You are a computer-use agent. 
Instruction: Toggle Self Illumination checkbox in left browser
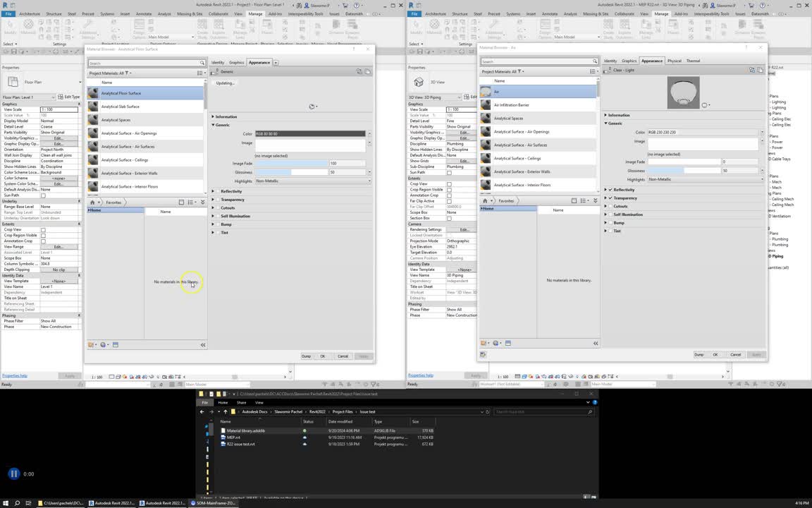click(x=218, y=216)
